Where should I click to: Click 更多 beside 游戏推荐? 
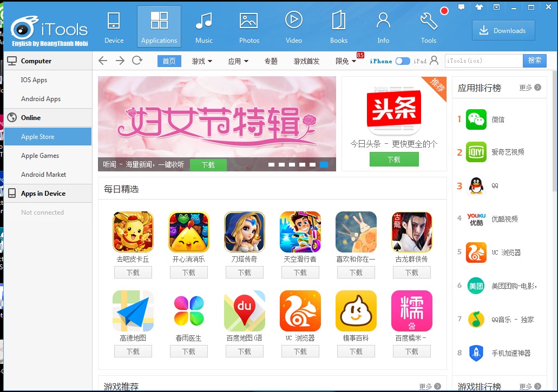[x=430, y=386]
